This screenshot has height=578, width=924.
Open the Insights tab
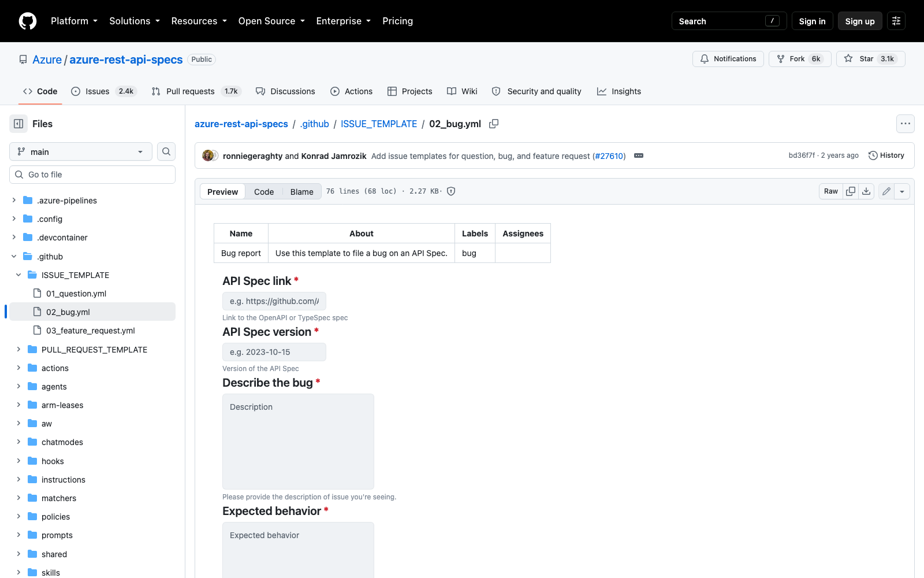pos(619,91)
